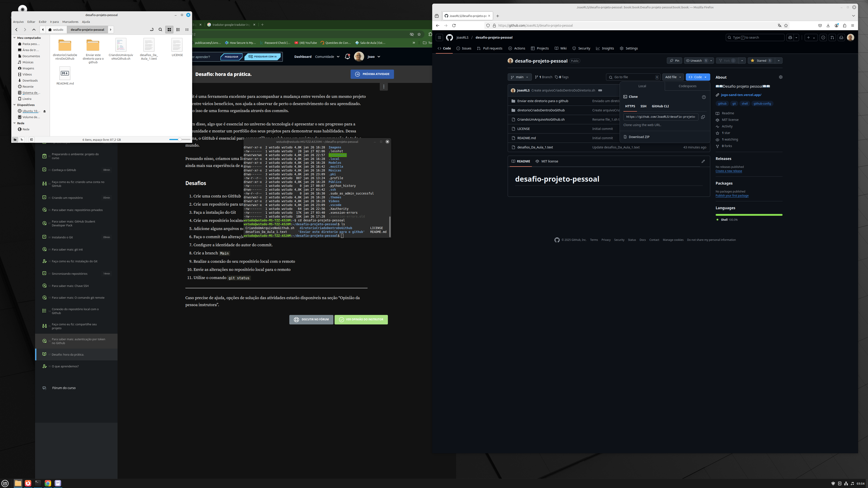Expand commit message ellipsis for latest commit
Screen dimensions: 868x488
coord(600,90)
